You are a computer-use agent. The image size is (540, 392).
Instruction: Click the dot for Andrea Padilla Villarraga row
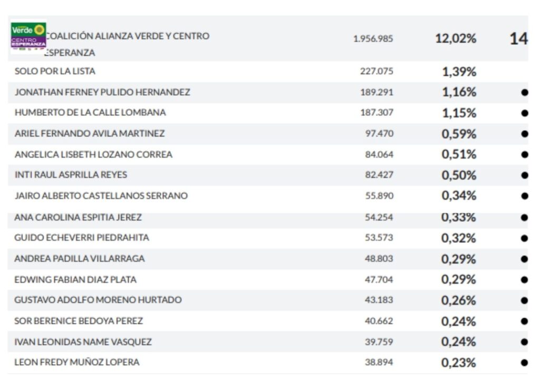pyautogui.click(x=524, y=259)
